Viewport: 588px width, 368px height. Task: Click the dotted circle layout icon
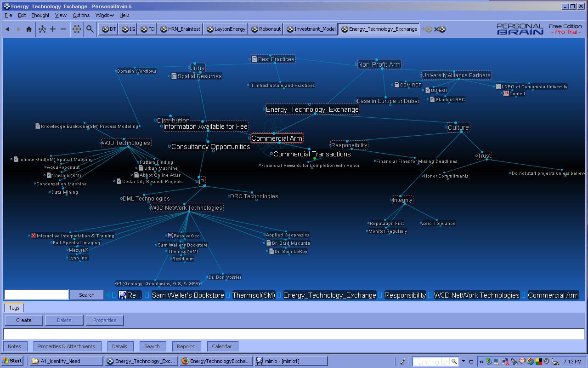77,29
